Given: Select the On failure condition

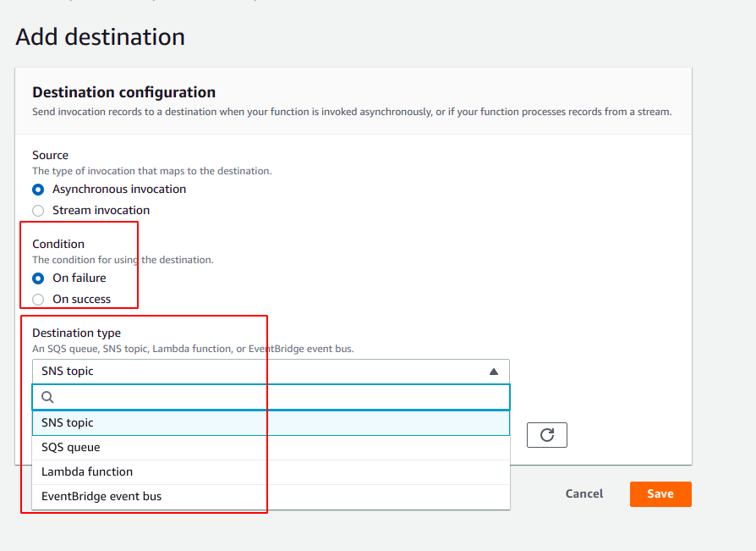Looking at the screenshot, I should pyautogui.click(x=38, y=278).
